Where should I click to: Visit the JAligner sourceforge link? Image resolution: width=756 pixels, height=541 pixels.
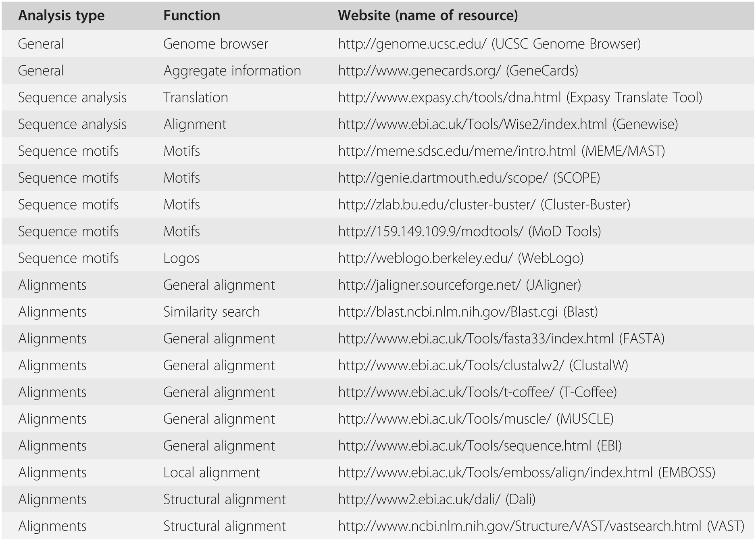pyautogui.click(x=429, y=285)
